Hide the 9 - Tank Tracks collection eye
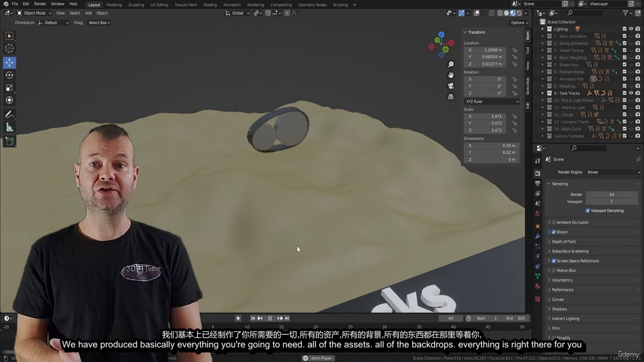Viewport: 644px width, 362px height. [631, 93]
